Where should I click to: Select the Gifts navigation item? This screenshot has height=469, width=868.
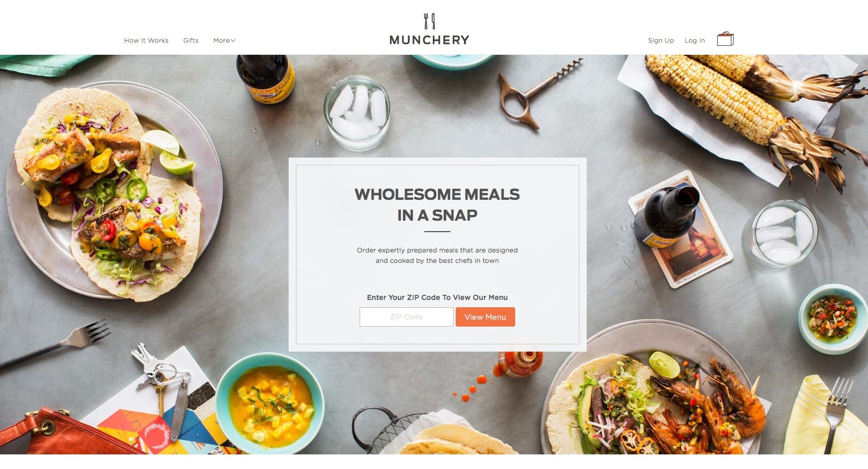(x=191, y=41)
